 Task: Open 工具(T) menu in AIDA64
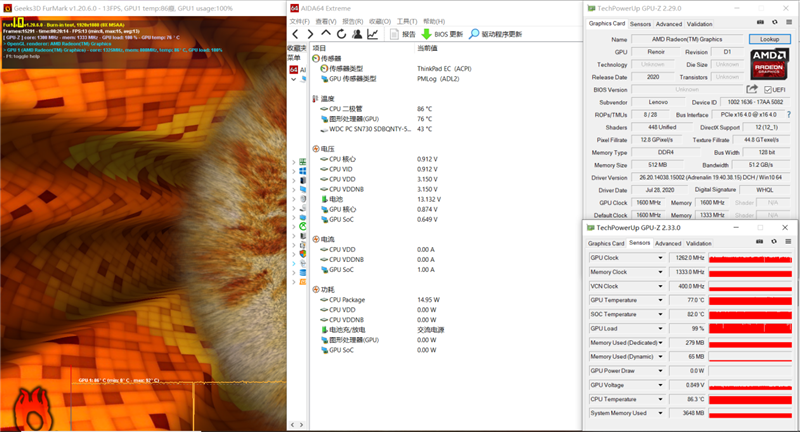click(x=407, y=21)
